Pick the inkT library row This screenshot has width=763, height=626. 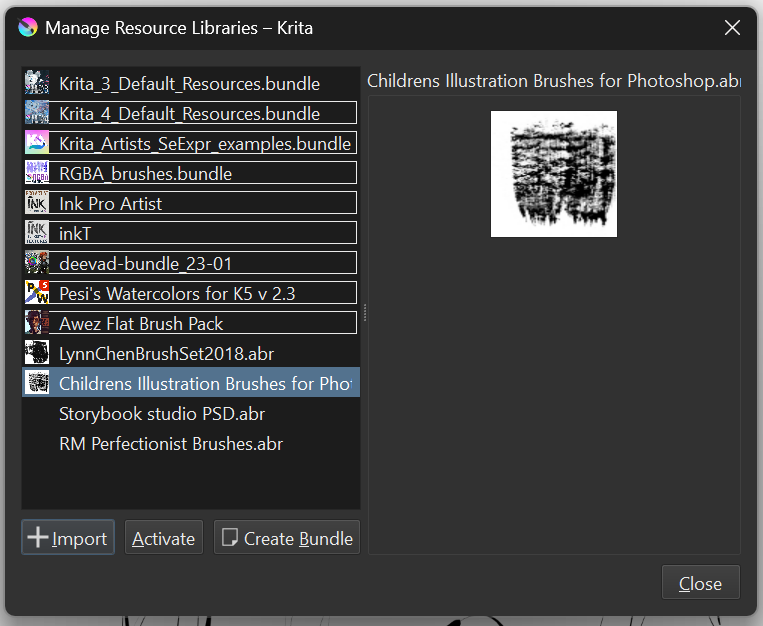coord(191,233)
